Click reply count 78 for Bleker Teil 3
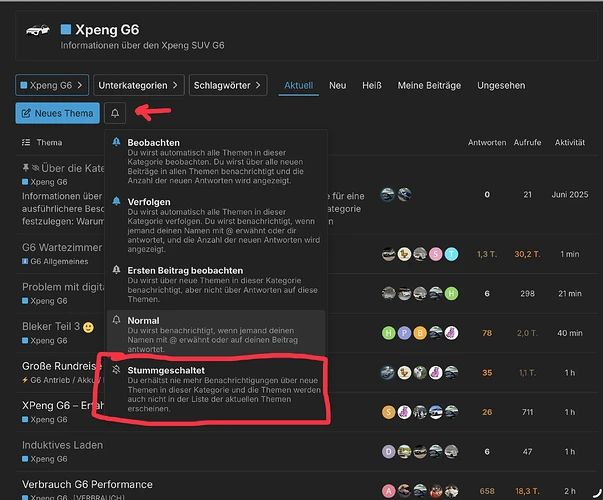 coord(487,333)
